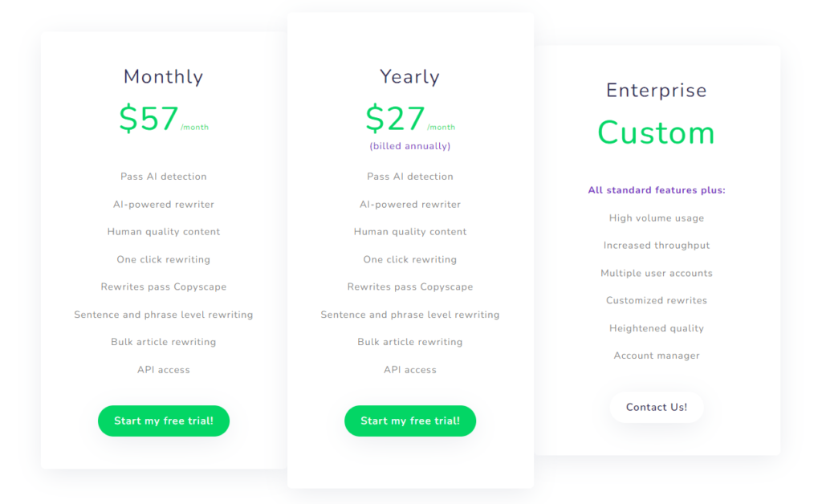
Task: Click the Custom enterprise price text
Action: pyautogui.click(x=657, y=132)
